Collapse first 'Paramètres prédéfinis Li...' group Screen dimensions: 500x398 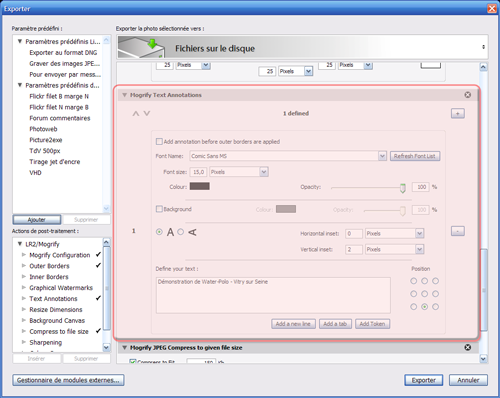tap(20, 41)
